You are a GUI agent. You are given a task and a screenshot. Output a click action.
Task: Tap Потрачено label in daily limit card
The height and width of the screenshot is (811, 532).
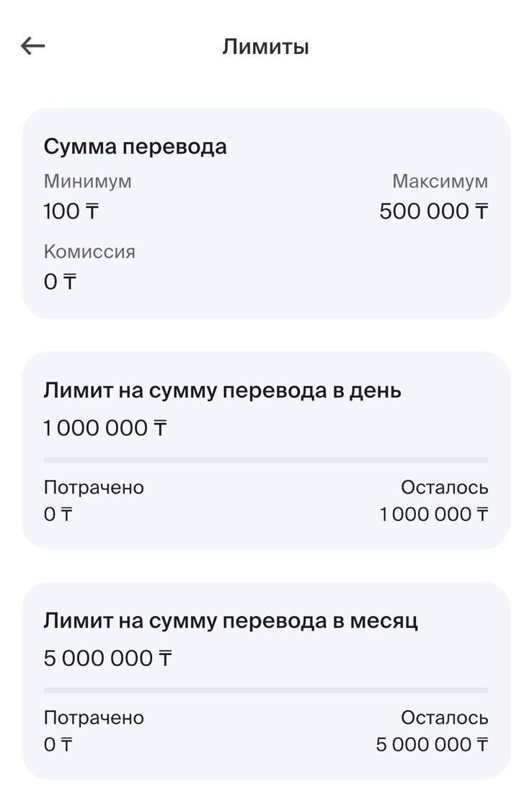point(94,488)
